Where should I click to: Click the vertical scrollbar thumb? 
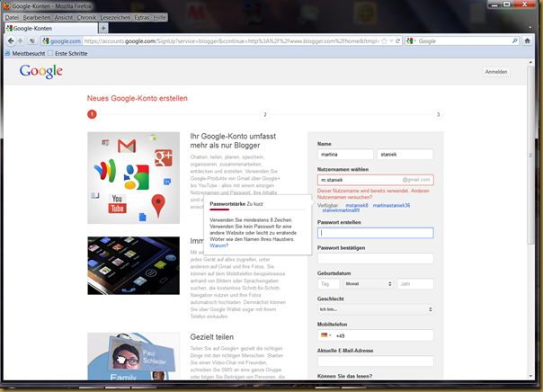tap(530, 156)
